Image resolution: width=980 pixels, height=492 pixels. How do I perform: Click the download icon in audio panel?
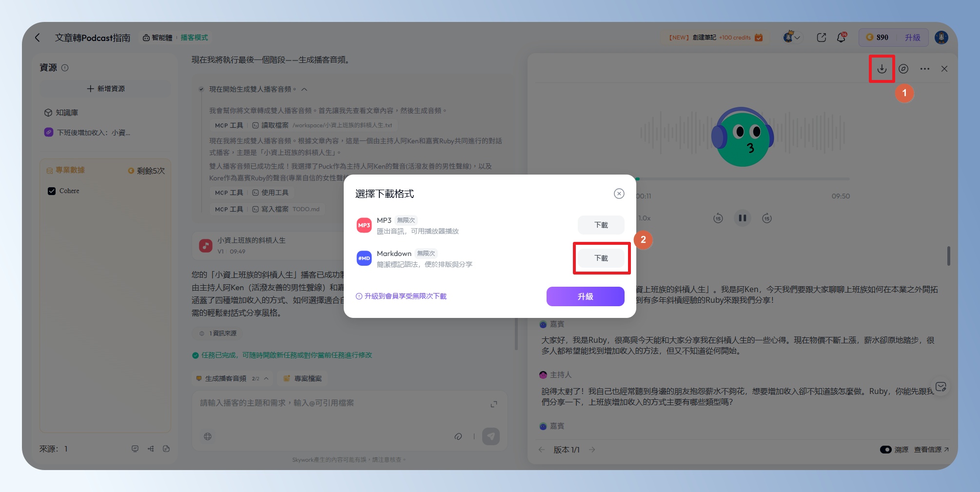click(882, 69)
